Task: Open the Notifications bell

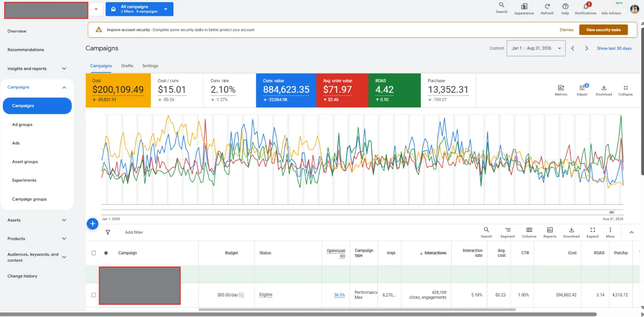Action: pos(586,9)
